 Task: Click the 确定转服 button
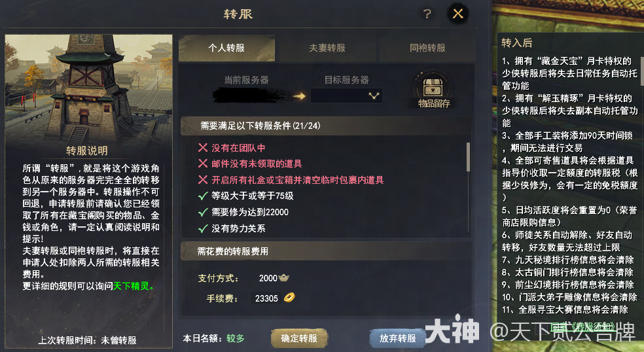[x=299, y=338]
